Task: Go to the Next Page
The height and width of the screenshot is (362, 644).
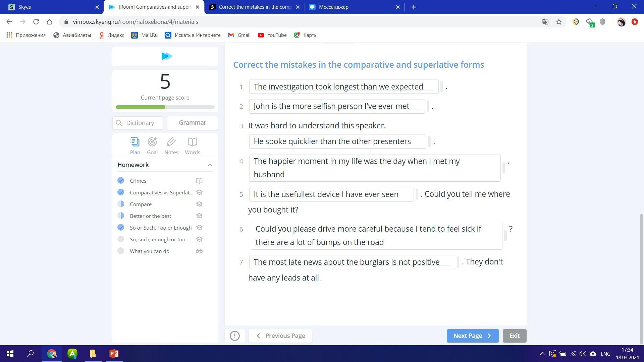Action: coord(472,336)
